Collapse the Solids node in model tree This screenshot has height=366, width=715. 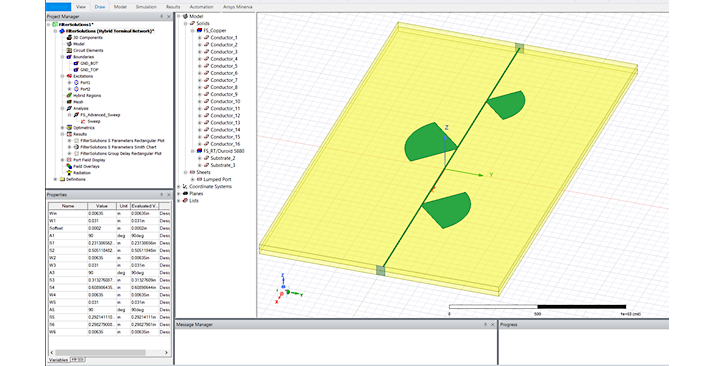tap(186, 23)
